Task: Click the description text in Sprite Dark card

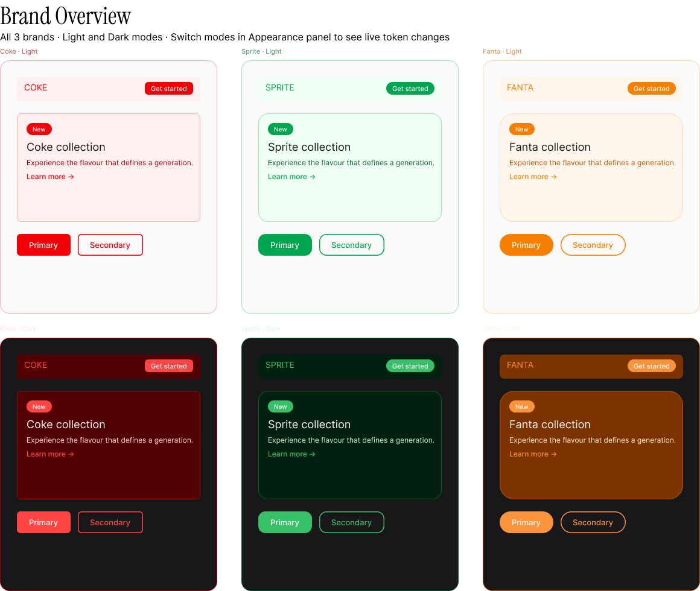Action: (x=351, y=440)
